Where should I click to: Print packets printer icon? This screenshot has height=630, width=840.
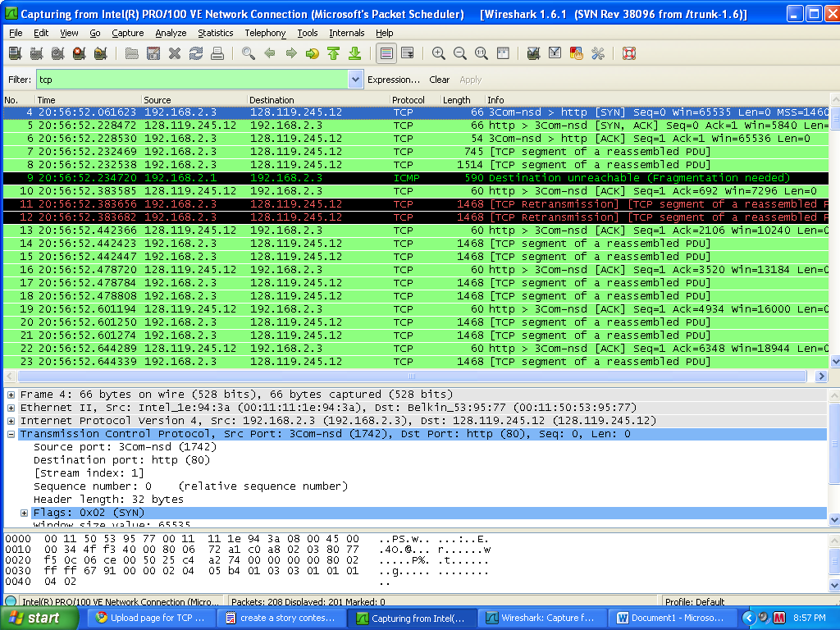click(x=217, y=53)
